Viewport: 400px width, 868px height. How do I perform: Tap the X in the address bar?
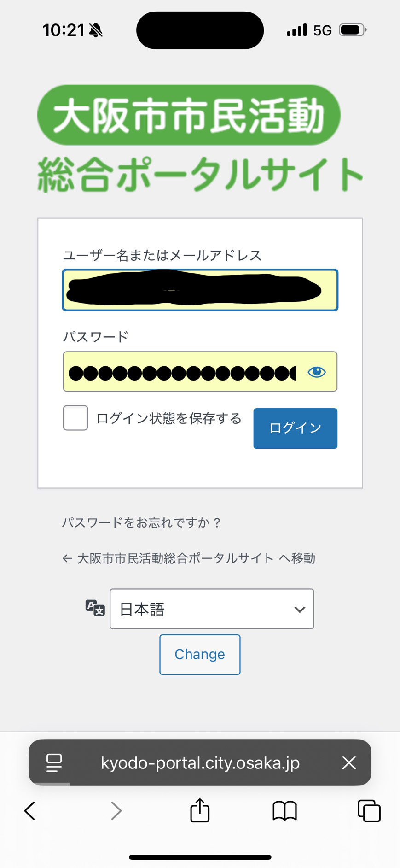(x=349, y=763)
